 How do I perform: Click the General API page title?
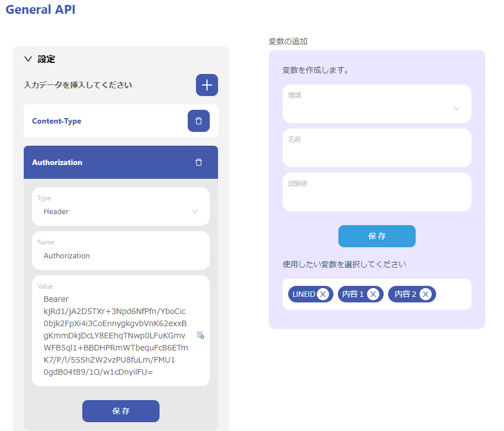click(40, 9)
